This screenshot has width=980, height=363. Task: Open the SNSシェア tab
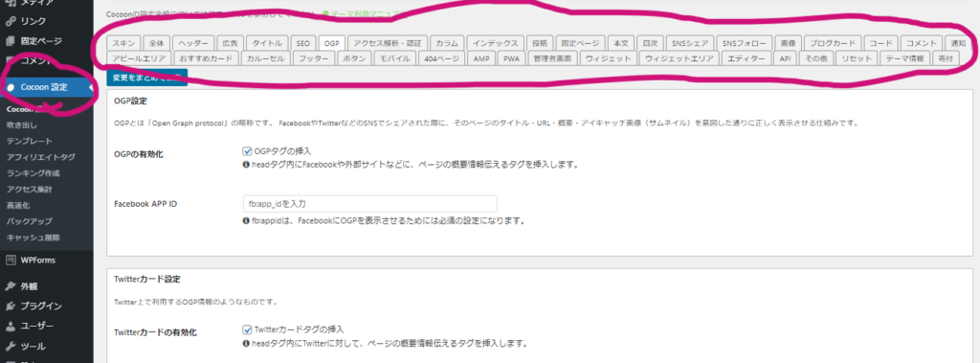[x=689, y=43]
